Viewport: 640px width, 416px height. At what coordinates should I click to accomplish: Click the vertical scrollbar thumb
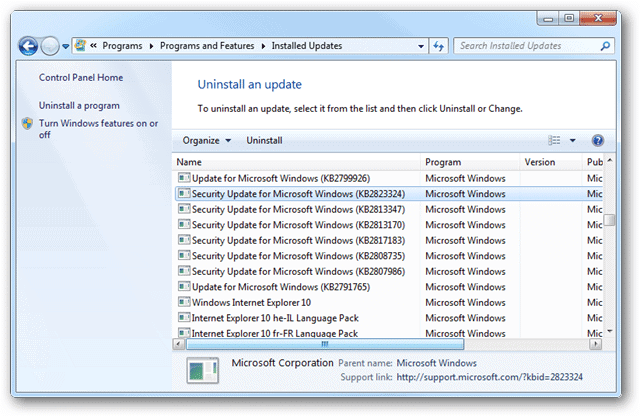coord(609,220)
